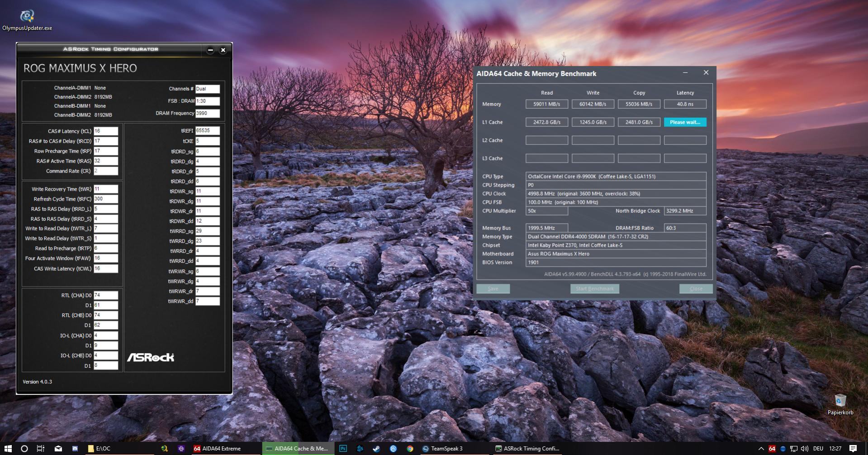Click the tREFI value field
The width and height of the screenshot is (868, 455).
point(208,130)
